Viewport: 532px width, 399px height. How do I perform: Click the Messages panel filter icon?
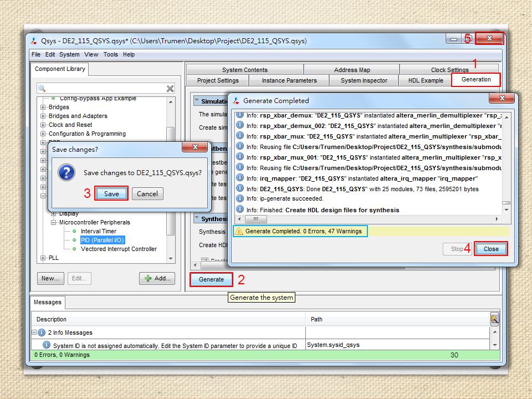click(x=494, y=319)
